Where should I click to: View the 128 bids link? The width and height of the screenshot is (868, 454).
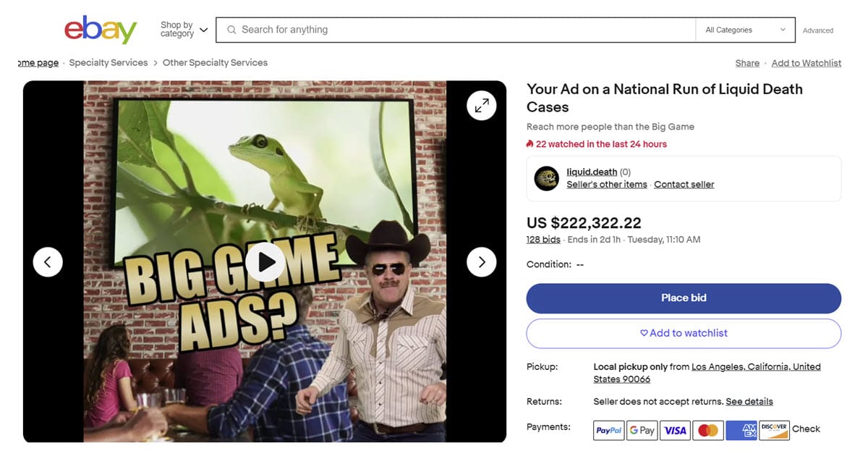pyautogui.click(x=543, y=240)
